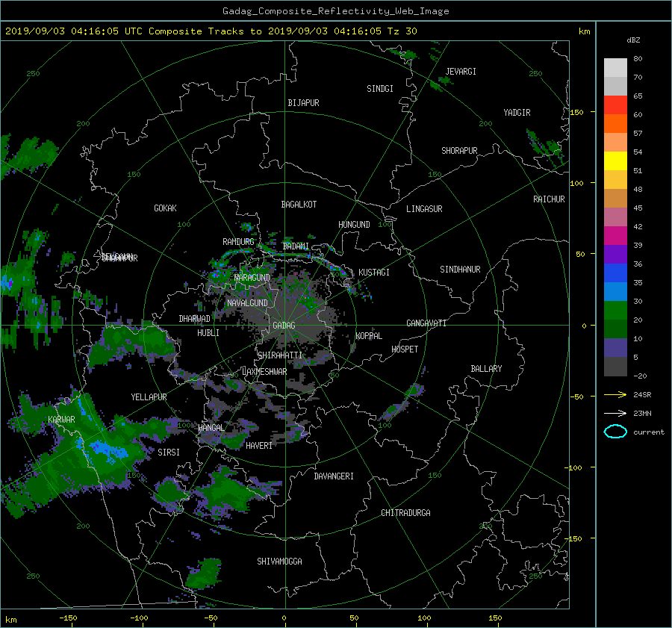This screenshot has height=628, width=672.
Task: Click the KUSTAGI city label
Action: click(x=374, y=273)
